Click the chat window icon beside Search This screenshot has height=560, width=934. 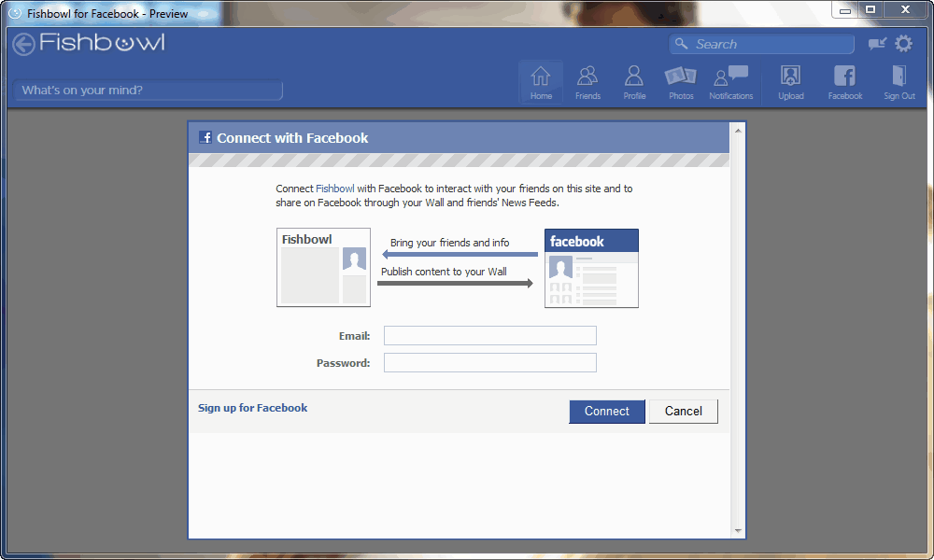[x=877, y=44]
